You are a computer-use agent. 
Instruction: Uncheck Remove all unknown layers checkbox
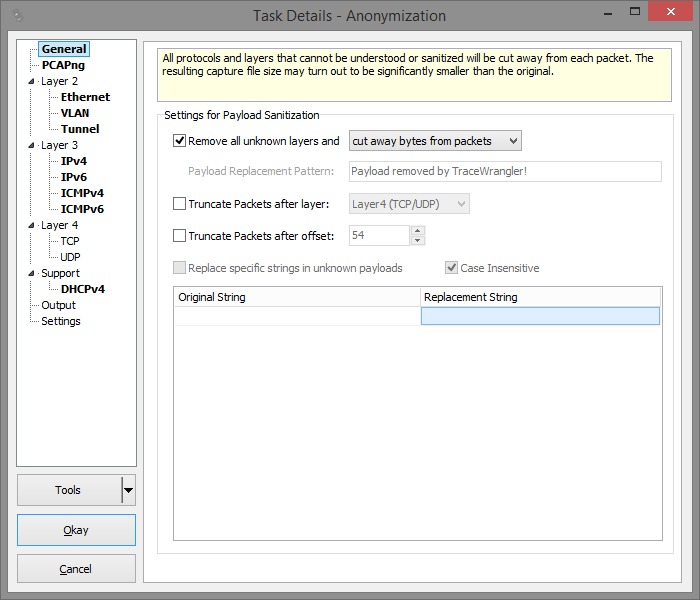[179, 141]
